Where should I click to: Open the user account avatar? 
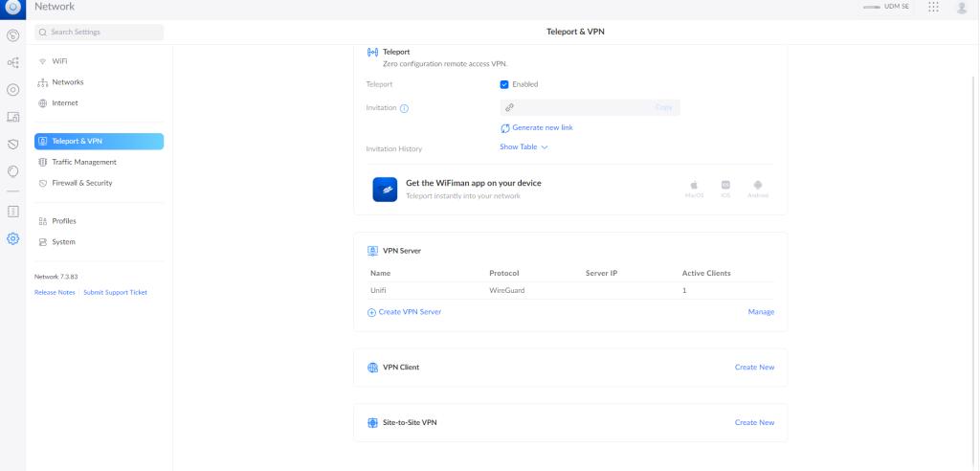tap(962, 8)
